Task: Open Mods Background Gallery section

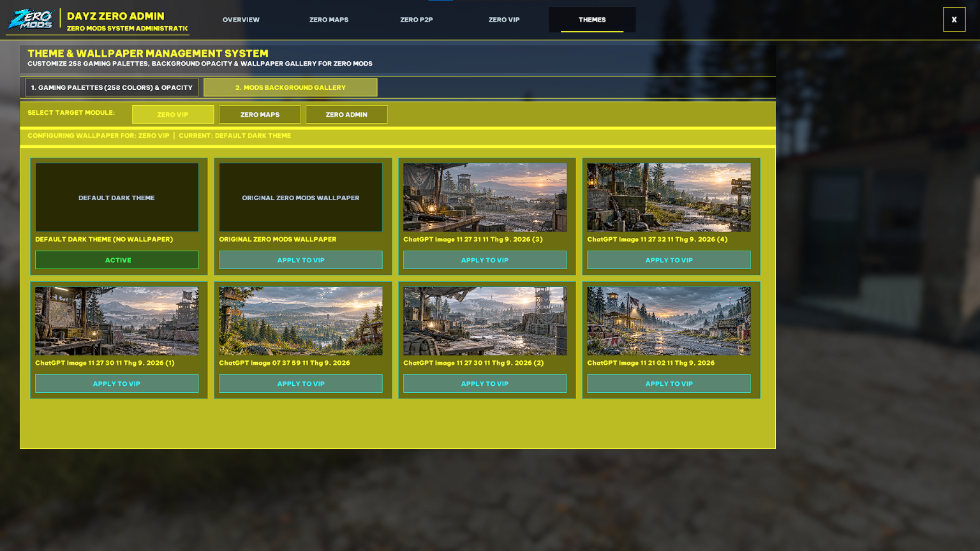Action: click(x=290, y=87)
